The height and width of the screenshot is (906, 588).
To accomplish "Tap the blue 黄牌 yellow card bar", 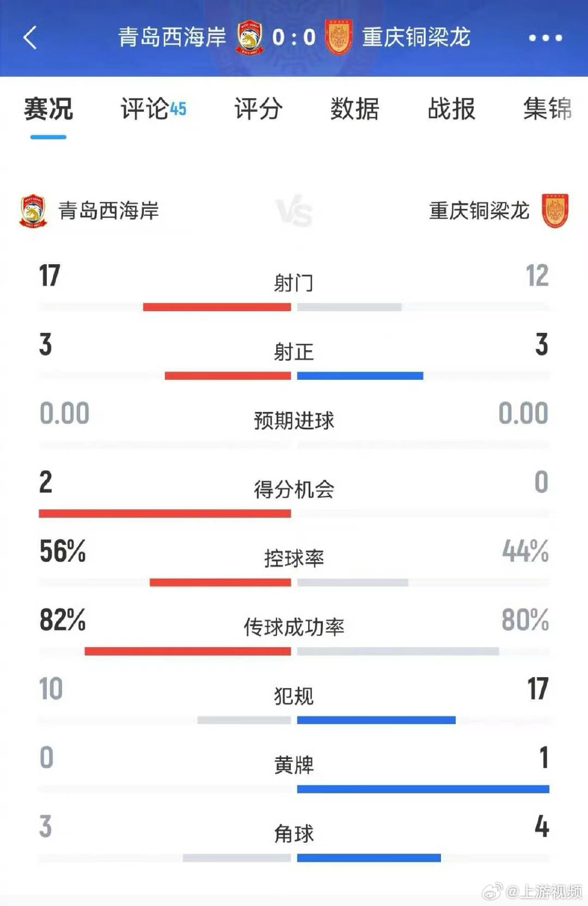I will (423, 789).
